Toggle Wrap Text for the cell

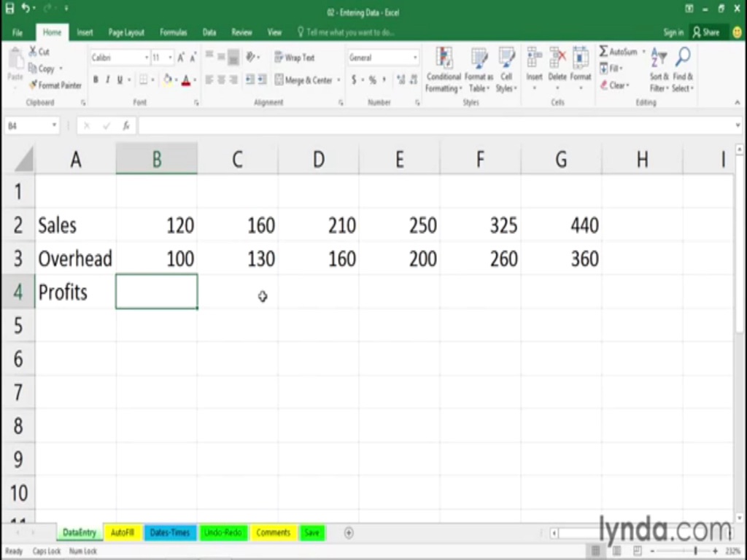pyautogui.click(x=294, y=58)
